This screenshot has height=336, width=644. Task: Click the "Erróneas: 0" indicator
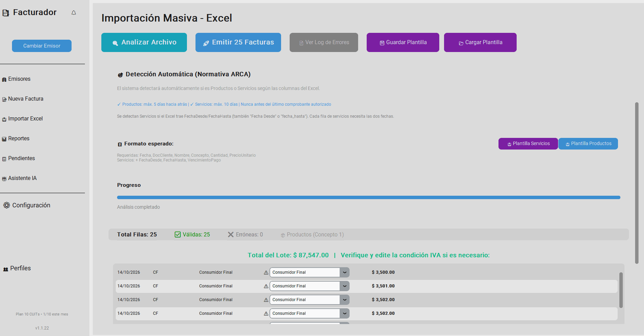pos(245,235)
